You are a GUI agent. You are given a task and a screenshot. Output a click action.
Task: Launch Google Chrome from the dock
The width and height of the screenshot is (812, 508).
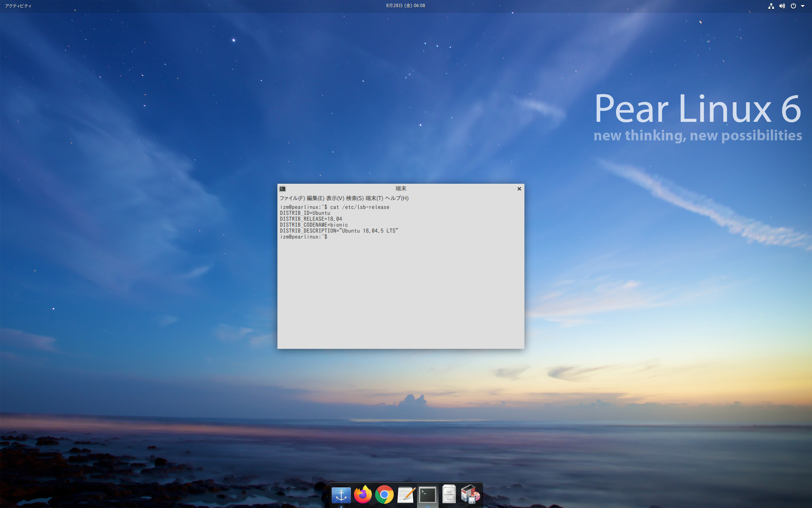tap(384, 494)
